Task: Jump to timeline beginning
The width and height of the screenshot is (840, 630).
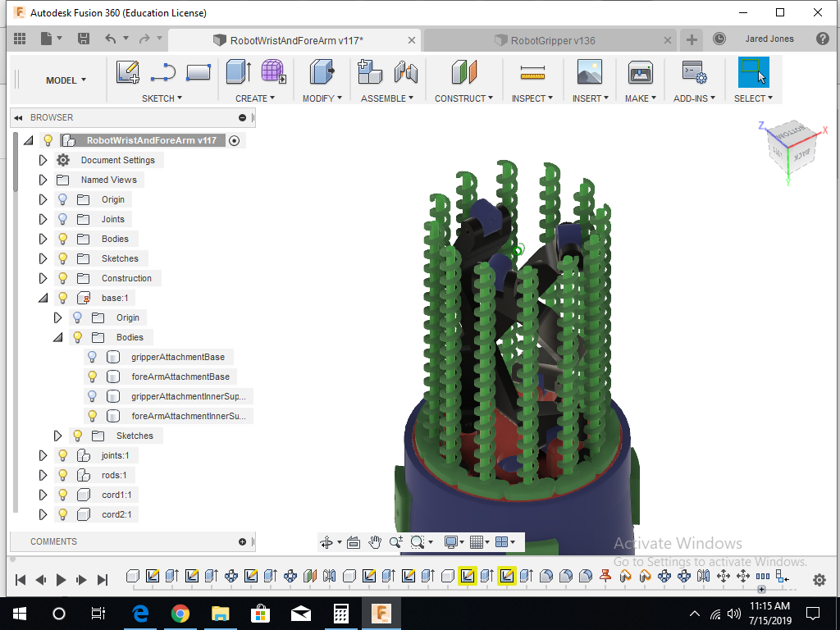Action: (x=21, y=580)
